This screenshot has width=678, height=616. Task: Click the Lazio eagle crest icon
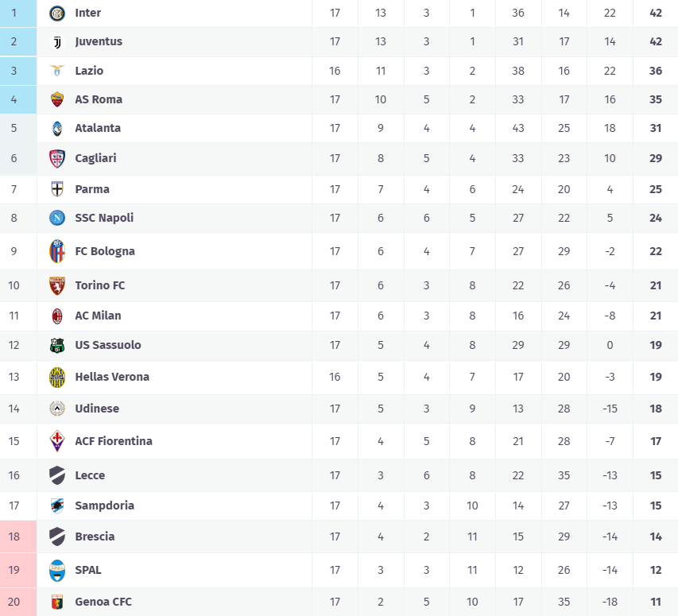(x=56, y=71)
